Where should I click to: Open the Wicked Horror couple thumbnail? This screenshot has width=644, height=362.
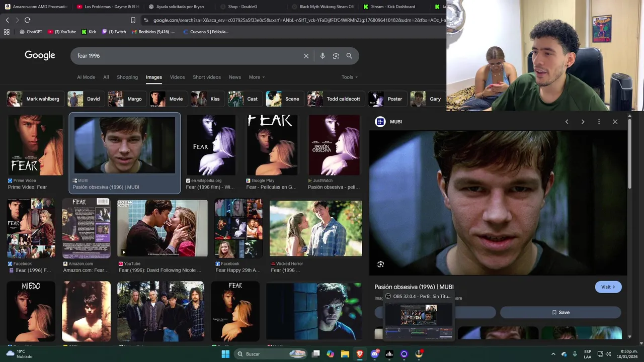[x=315, y=228]
